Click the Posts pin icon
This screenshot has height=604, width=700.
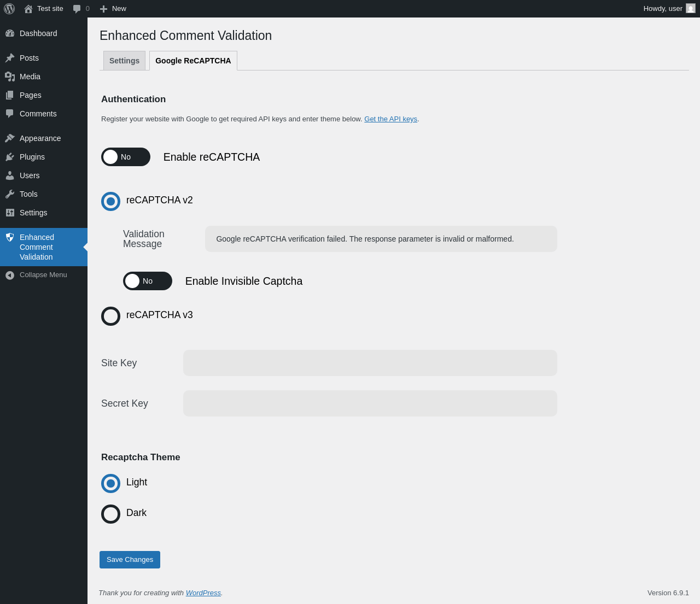(x=10, y=58)
